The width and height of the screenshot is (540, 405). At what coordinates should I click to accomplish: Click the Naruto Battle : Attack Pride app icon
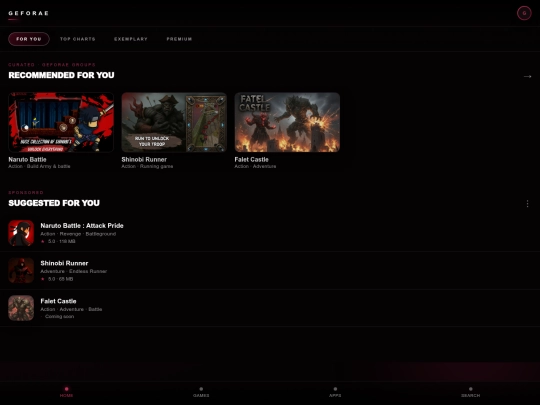(x=21, y=233)
